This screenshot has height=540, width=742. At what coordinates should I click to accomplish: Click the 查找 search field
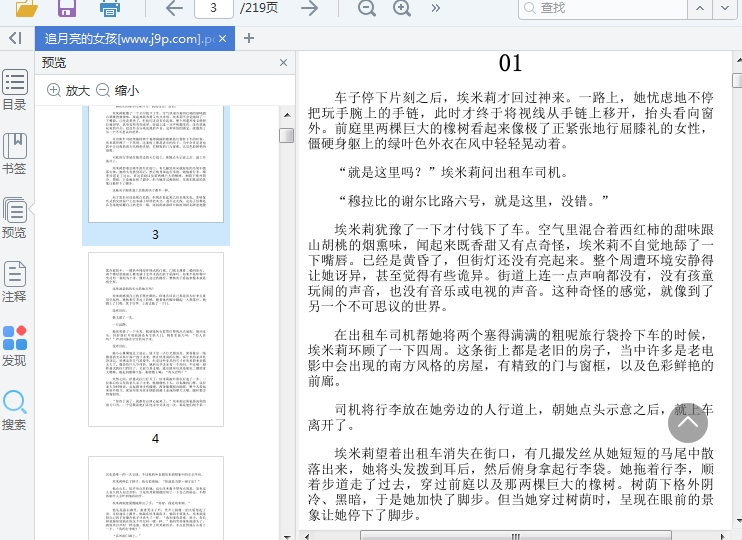click(602, 8)
